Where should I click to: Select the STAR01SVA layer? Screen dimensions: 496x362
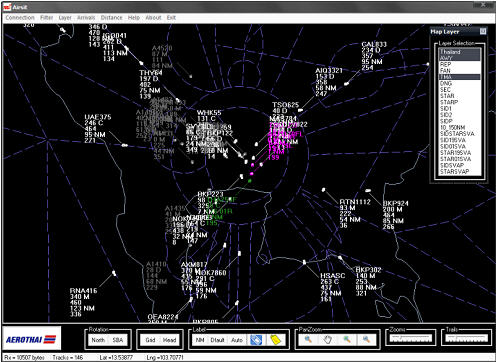460,159
